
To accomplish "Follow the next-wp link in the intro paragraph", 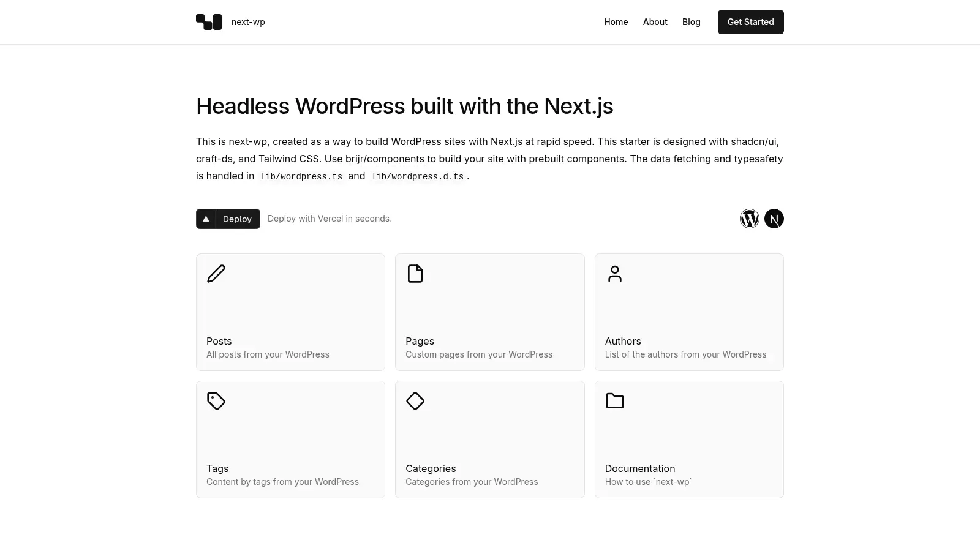I will [x=248, y=141].
